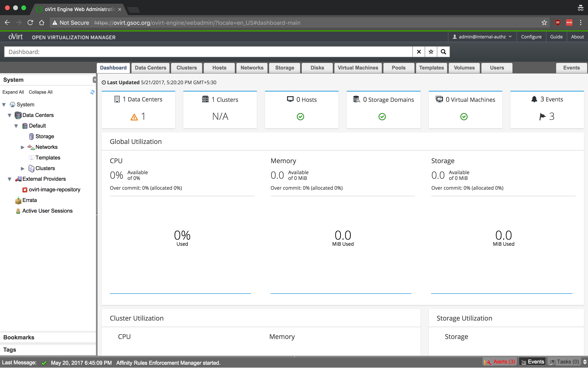
Task: Switch to the Data Centers tab
Action: [150, 68]
